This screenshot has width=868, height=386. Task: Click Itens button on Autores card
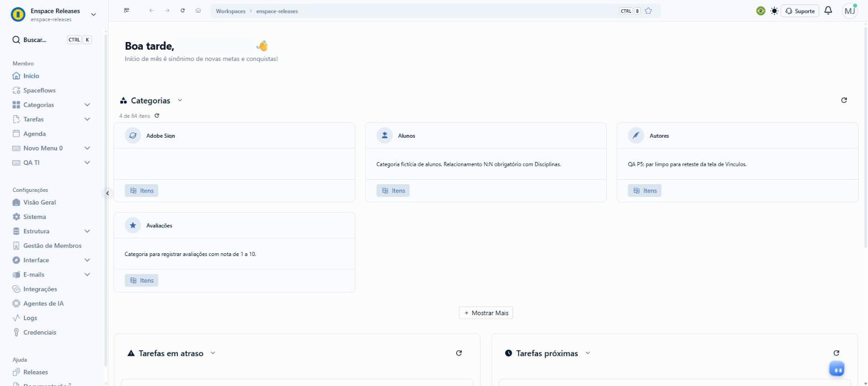tap(644, 190)
